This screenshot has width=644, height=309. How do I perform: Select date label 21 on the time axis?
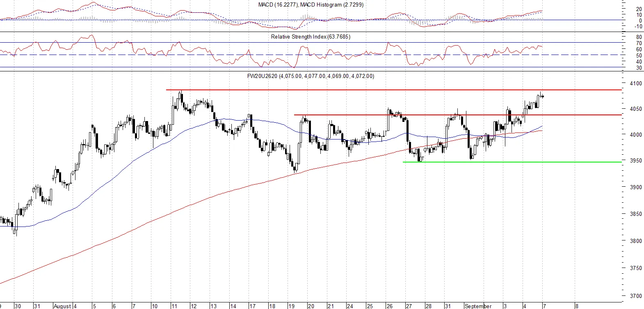click(331, 306)
